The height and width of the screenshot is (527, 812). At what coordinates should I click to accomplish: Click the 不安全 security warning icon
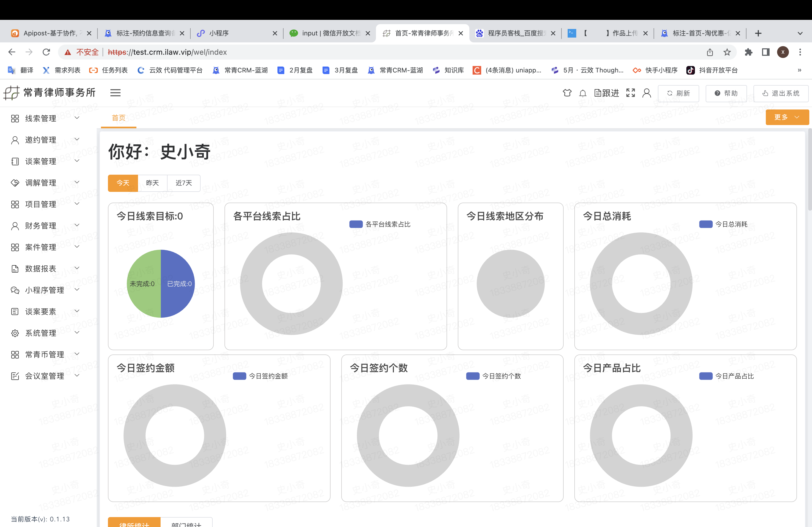coord(68,52)
